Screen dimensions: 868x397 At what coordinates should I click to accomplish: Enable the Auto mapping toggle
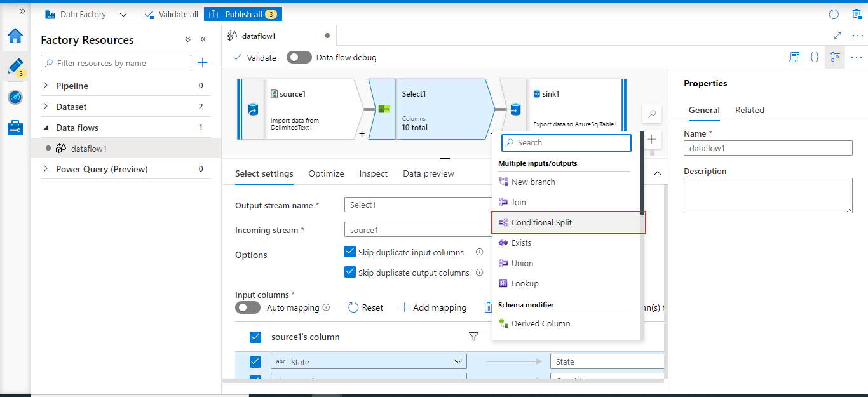pos(247,307)
